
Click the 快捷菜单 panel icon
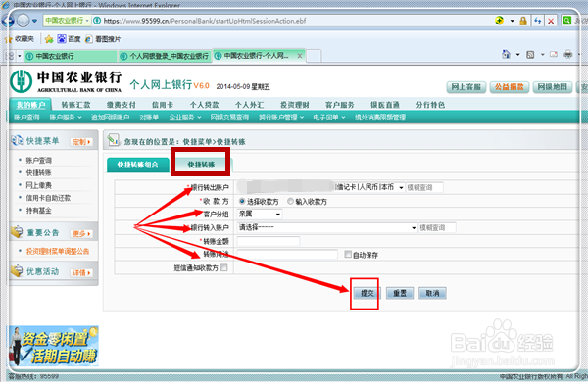pyautogui.click(x=17, y=141)
